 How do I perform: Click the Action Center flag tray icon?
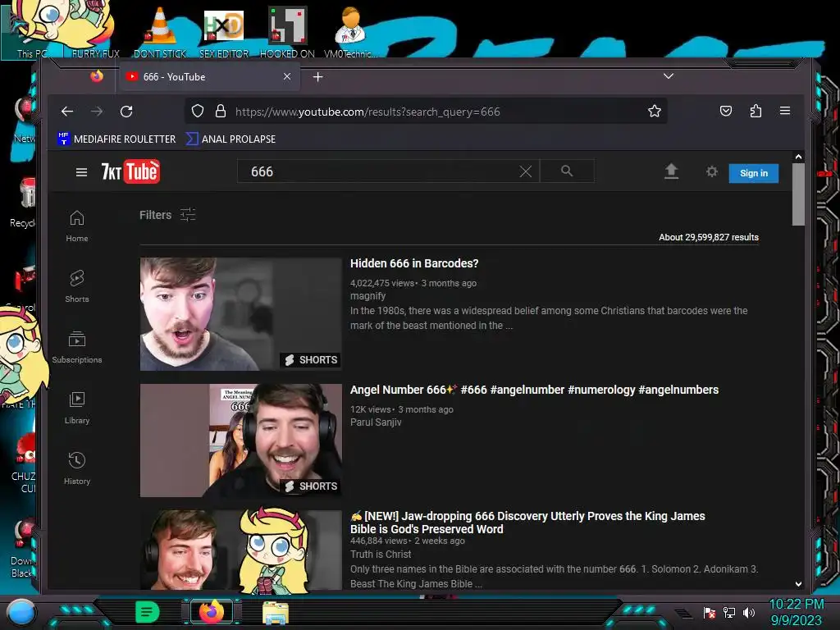[710, 612]
